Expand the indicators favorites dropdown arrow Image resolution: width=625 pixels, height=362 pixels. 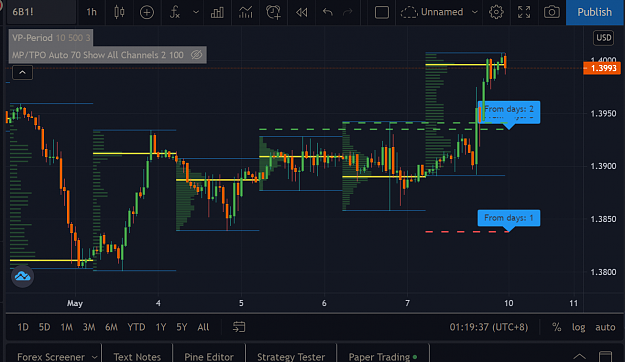[196, 12]
